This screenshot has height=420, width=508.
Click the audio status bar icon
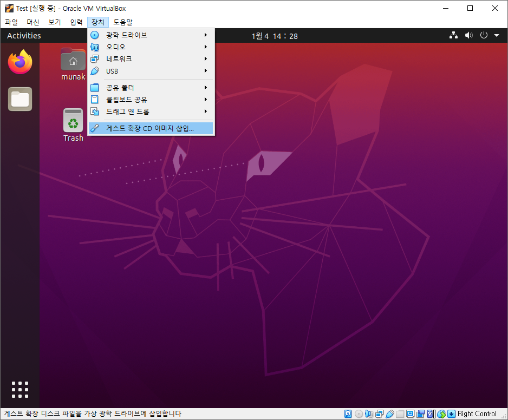pyautogui.click(x=369, y=414)
